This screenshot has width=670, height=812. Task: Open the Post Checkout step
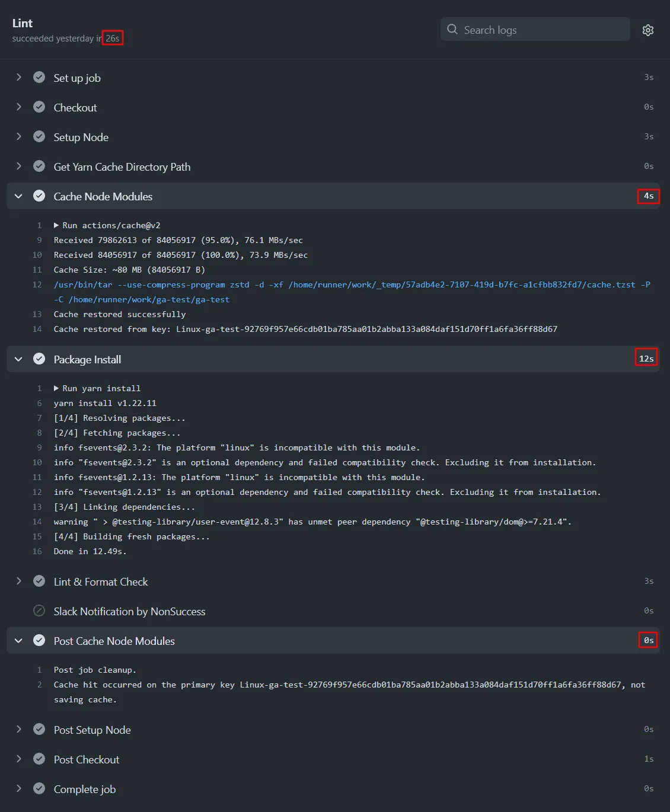click(87, 760)
